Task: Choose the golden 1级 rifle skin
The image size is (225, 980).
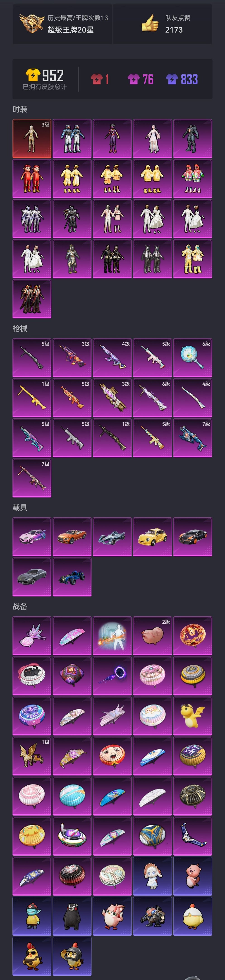Action: click(32, 398)
